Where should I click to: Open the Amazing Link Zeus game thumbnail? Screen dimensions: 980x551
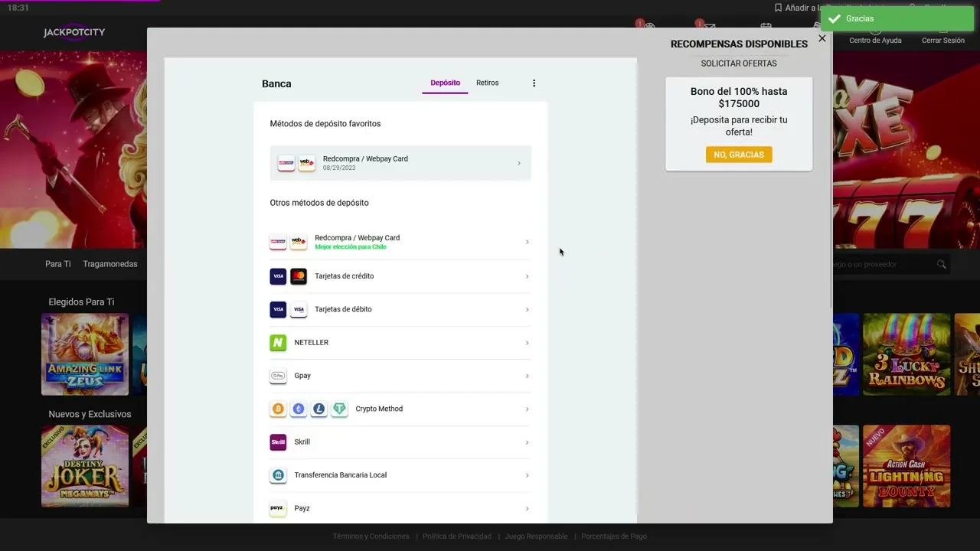(85, 355)
